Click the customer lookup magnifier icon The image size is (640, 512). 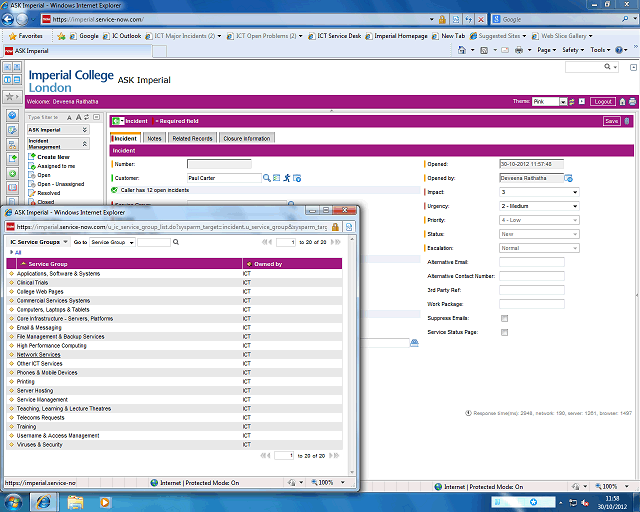[267, 177]
